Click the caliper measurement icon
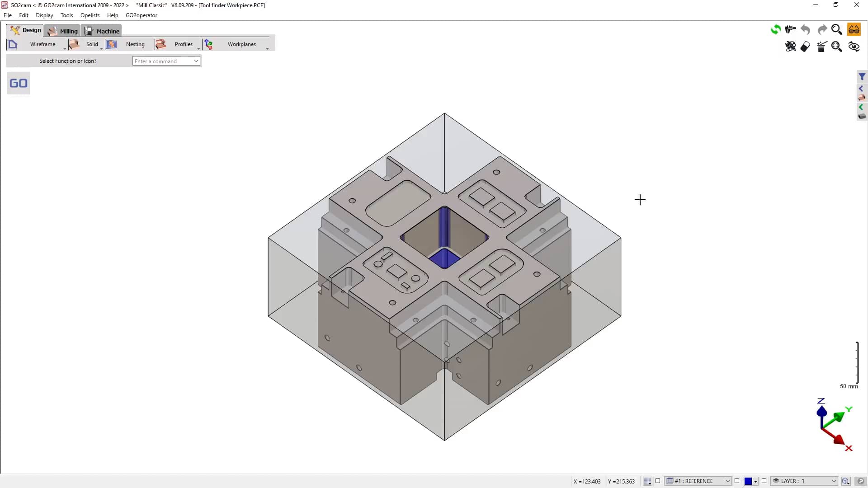This screenshot has height=488, width=868. click(791, 28)
